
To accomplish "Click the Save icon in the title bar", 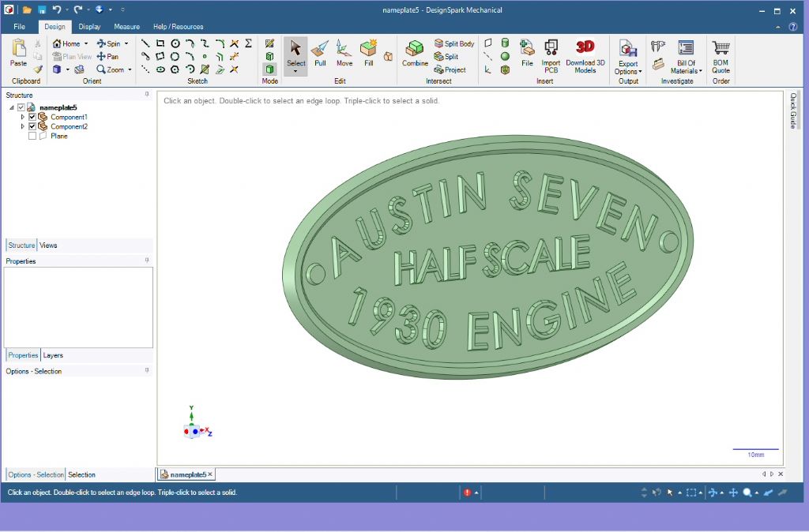I will [x=42, y=9].
